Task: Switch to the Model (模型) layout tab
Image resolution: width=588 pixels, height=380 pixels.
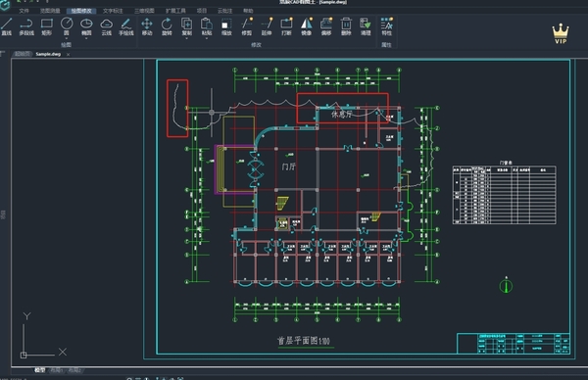Action: [40, 370]
